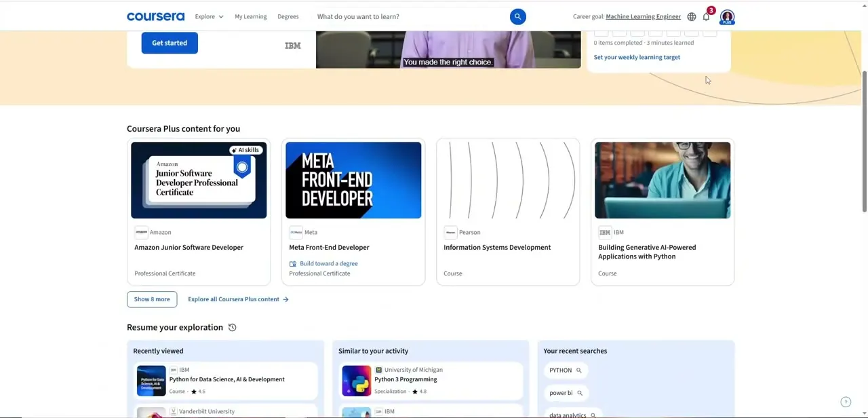The image size is (868, 418).
Task: Select the PYTHON recent search chip
Action: coord(565,370)
